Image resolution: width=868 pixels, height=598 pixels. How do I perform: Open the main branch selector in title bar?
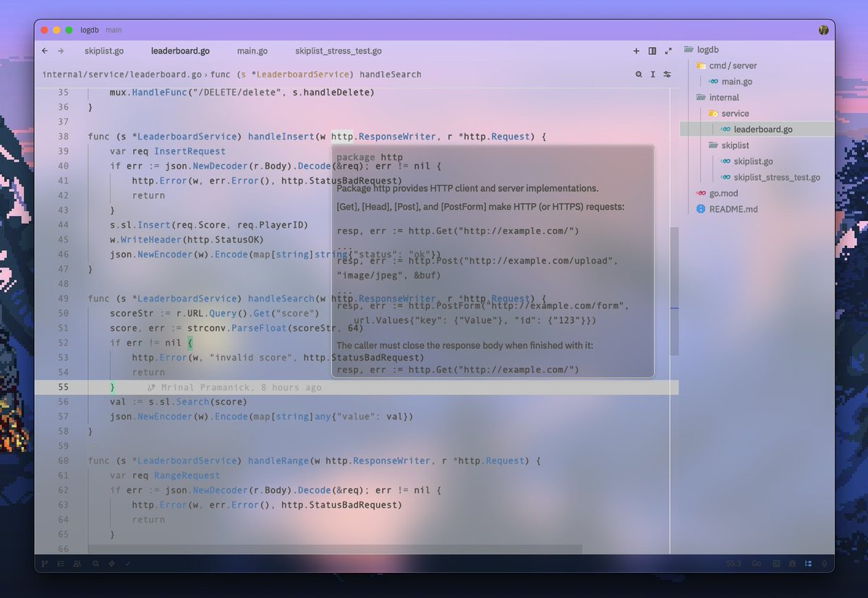pyautogui.click(x=114, y=30)
